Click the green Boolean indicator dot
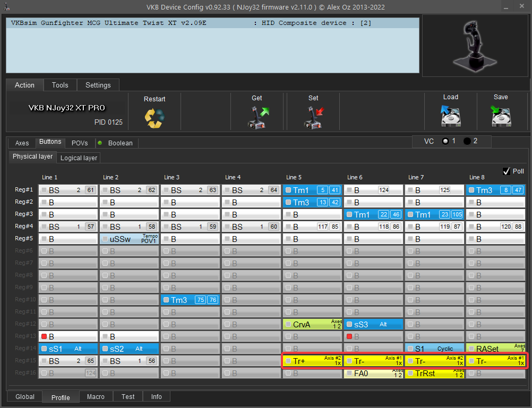 click(100, 143)
